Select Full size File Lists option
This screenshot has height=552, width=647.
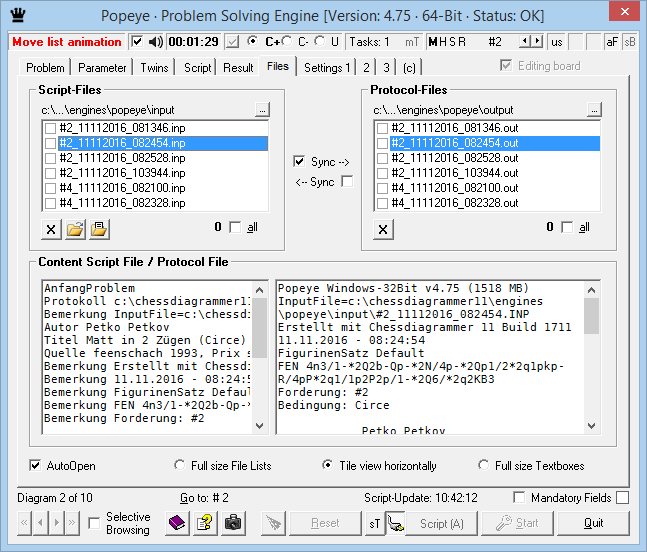click(179, 465)
